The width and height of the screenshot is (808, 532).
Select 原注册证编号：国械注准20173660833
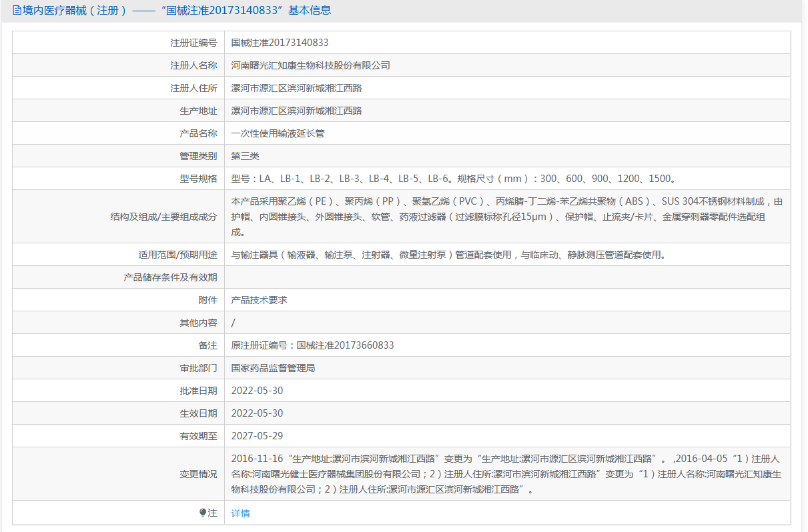pyautogui.click(x=312, y=345)
